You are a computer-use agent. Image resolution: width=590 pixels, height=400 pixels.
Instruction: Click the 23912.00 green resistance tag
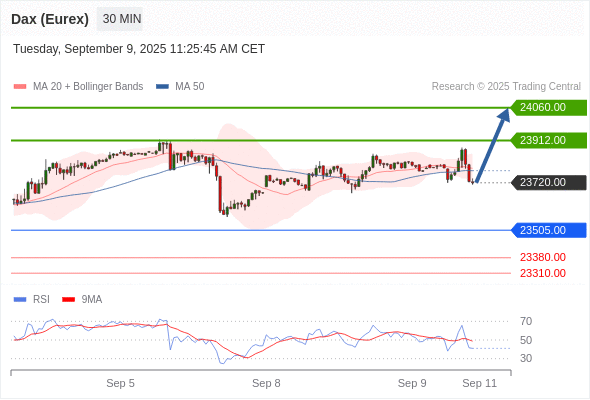coord(549,140)
